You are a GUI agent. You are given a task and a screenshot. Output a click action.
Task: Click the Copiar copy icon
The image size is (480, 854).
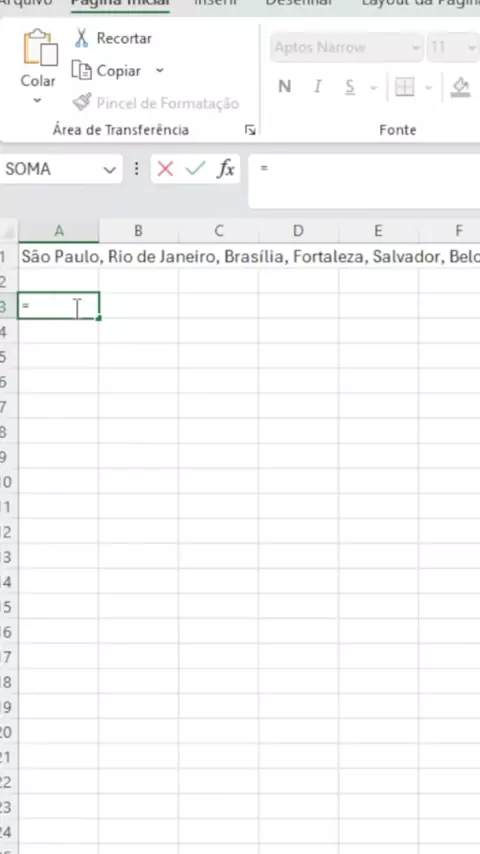[x=82, y=71]
